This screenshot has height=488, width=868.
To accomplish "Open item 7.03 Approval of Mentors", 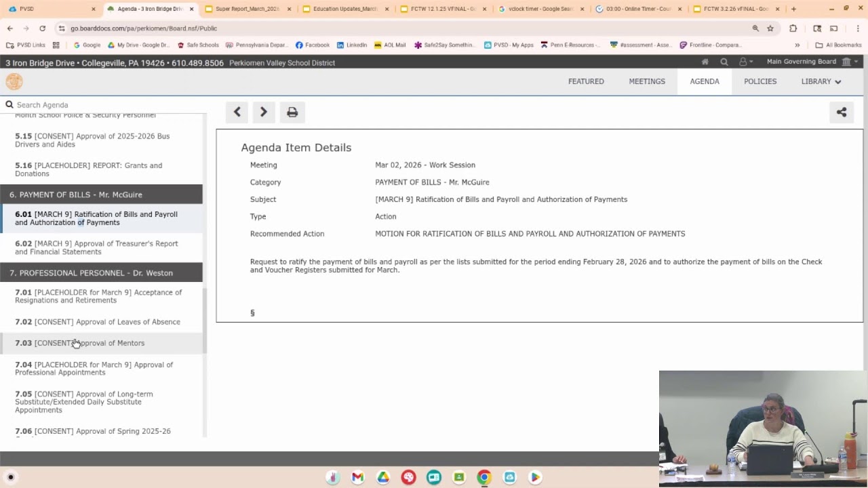I will coord(101,343).
